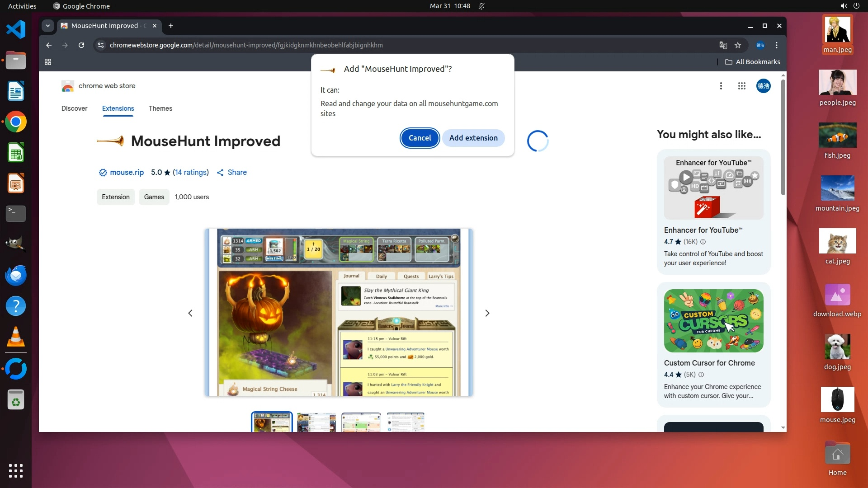Switch to the Themes tab
Image resolution: width=868 pixels, height=488 pixels.
[x=160, y=108]
